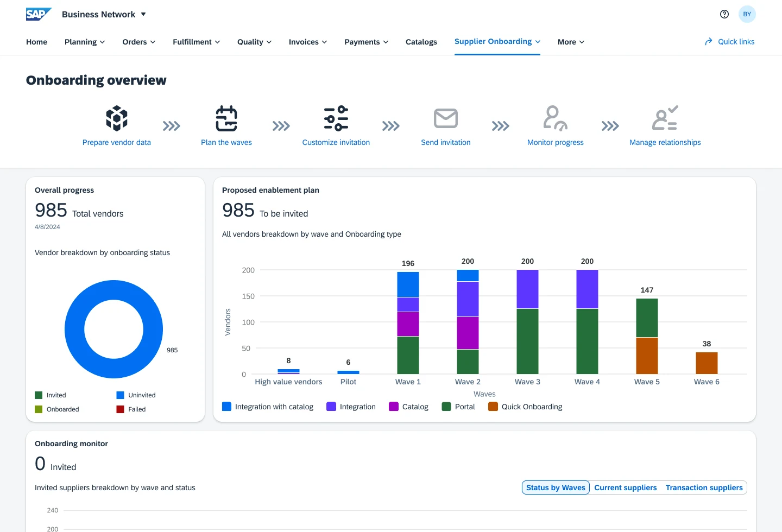
Task: Select the Status by Waves toggle
Action: 556,487
